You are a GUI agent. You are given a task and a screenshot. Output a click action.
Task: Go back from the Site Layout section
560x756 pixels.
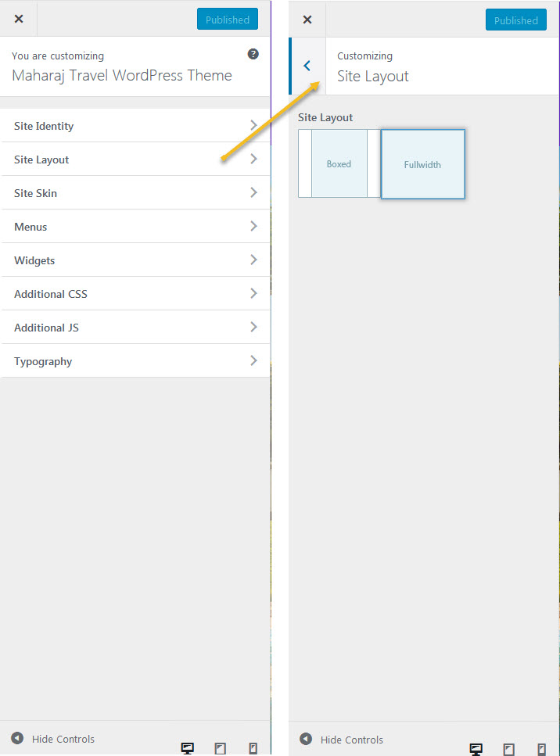tap(307, 66)
